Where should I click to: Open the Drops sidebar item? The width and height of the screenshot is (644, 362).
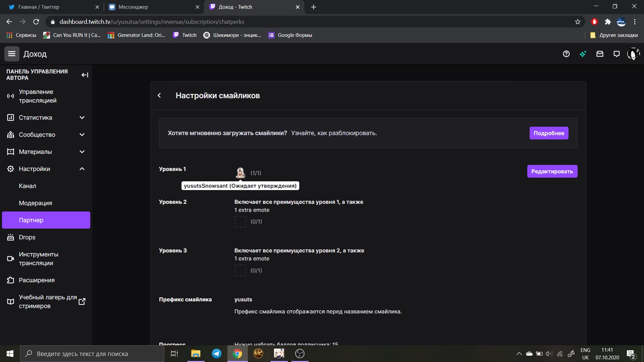pos(46,237)
